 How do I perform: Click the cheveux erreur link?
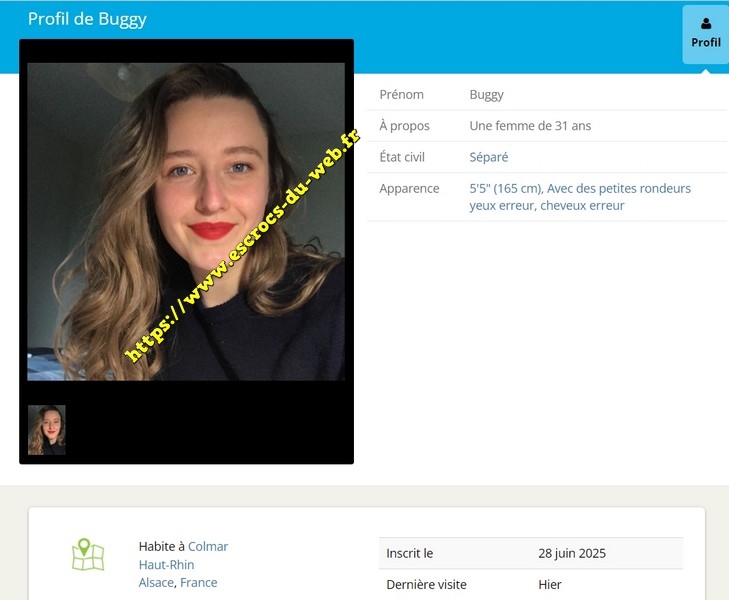[x=582, y=205]
